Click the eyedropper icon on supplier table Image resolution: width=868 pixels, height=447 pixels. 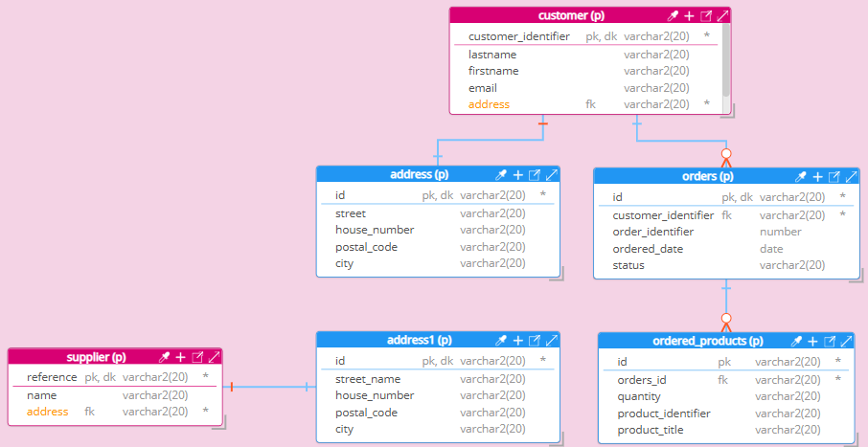[164, 357]
